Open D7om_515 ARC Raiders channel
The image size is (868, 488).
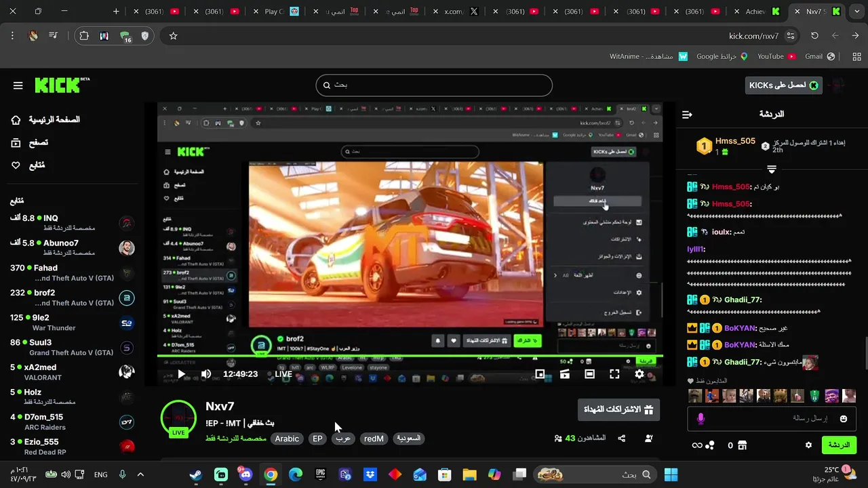click(72, 422)
